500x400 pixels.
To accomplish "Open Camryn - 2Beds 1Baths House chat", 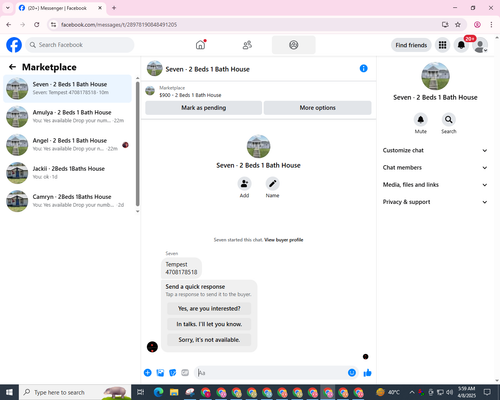I will point(67,201).
